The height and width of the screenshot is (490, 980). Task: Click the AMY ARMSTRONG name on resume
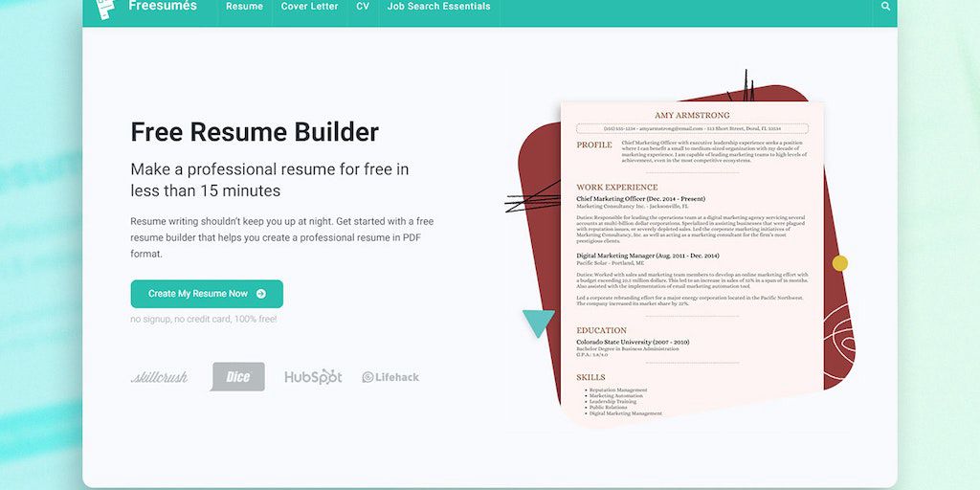pyautogui.click(x=692, y=116)
